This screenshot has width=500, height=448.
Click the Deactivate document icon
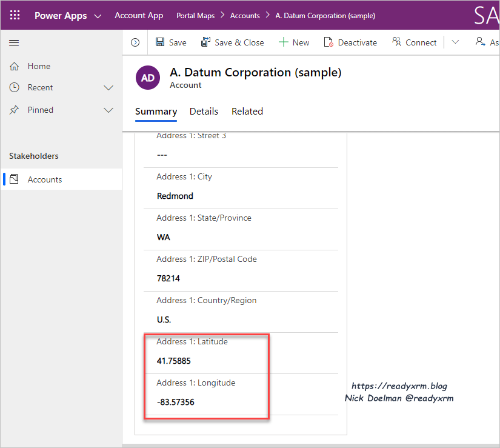328,42
